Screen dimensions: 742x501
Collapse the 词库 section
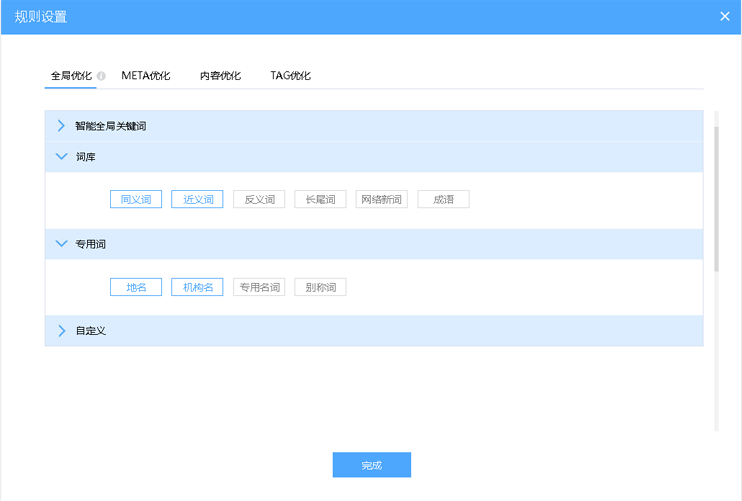pyautogui.click(x=61, y=157)
